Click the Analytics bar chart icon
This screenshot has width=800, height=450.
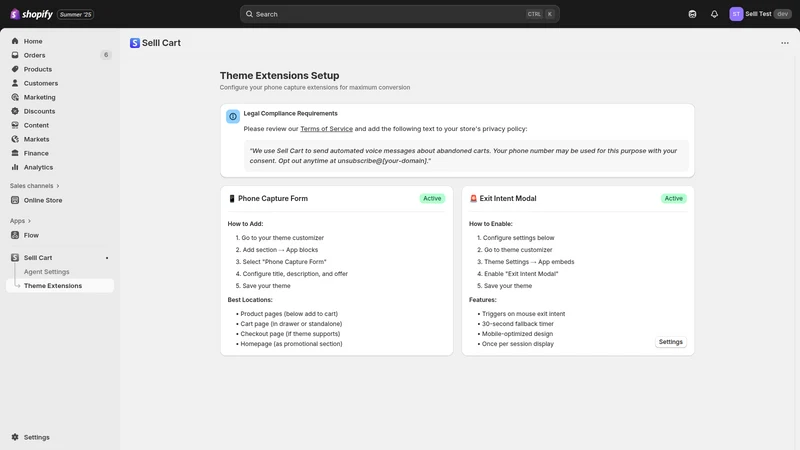pyautogui.click(x=15, y=167)
